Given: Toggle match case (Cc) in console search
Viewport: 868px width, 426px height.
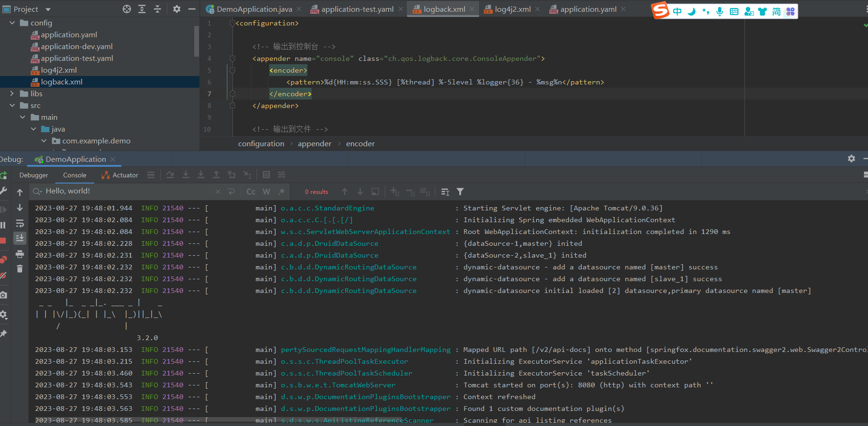Looking at the screenshot, I should 251,192.
